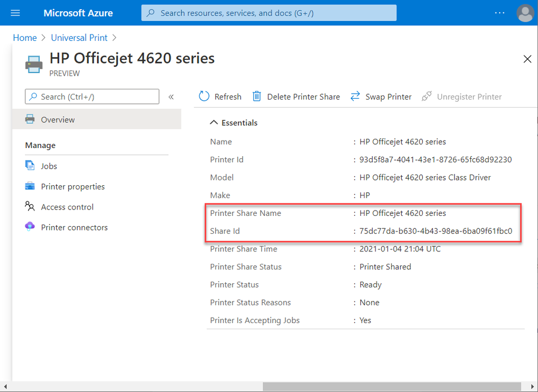The width and height of the screenshot is (538, 392).
Task: Click the 'Printer Is Accepting Jobs' label
Action: [x=255, y=320]
